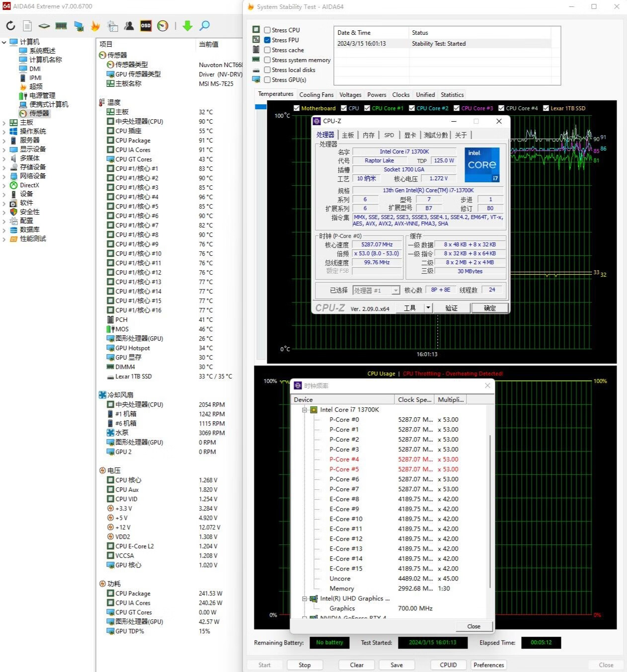This screenshot has width=627, height=672.
Task: Open the OSD panel toolbar icon
Action: [x=146, y=26]
